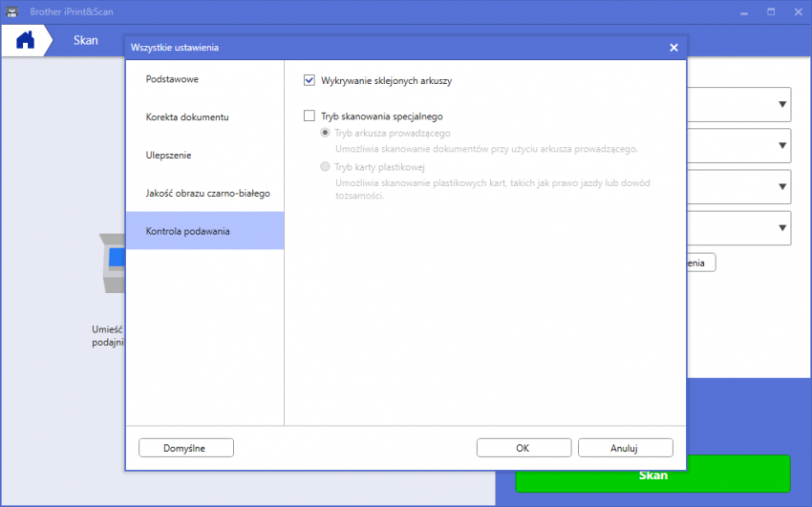The image size is (812, 507).
Task: Minimize the Brother iPrint&Scan window
Action: (743, 11)
